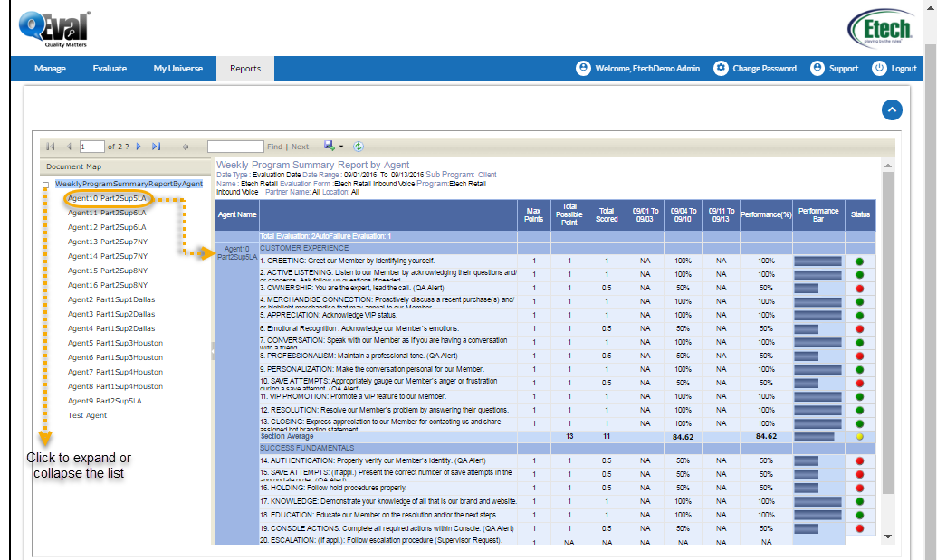The image size is (937, 560).
Task: Navigate to the last page arrow
Action: point(156,146)
